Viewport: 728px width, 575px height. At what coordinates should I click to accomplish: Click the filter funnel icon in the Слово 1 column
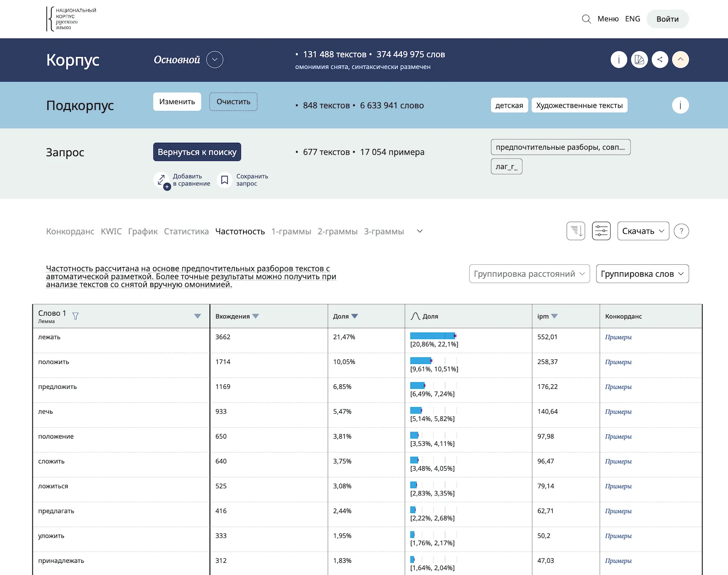click(x=75, y=316)
